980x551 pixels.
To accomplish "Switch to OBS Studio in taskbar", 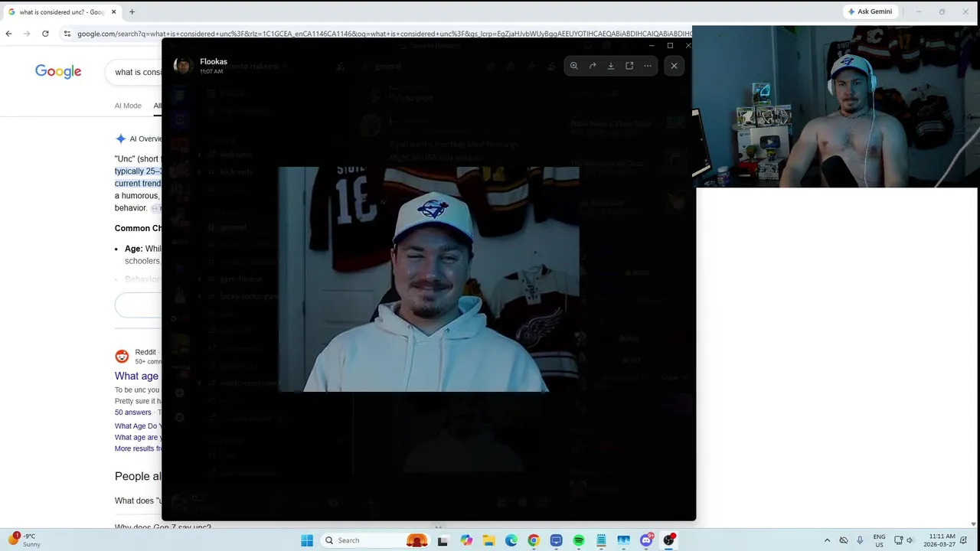I will pyautogui.click(x=669, y=540).
